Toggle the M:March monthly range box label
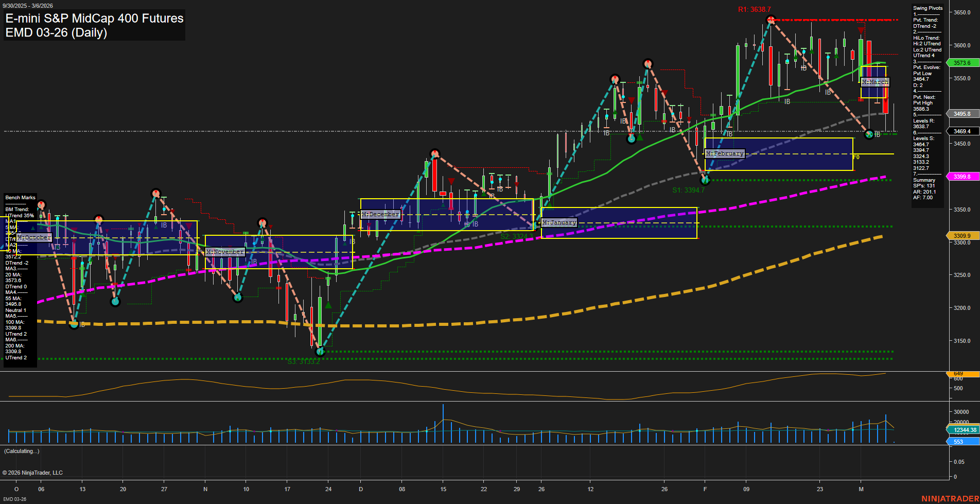980x504 pixels. click(876, 81)
